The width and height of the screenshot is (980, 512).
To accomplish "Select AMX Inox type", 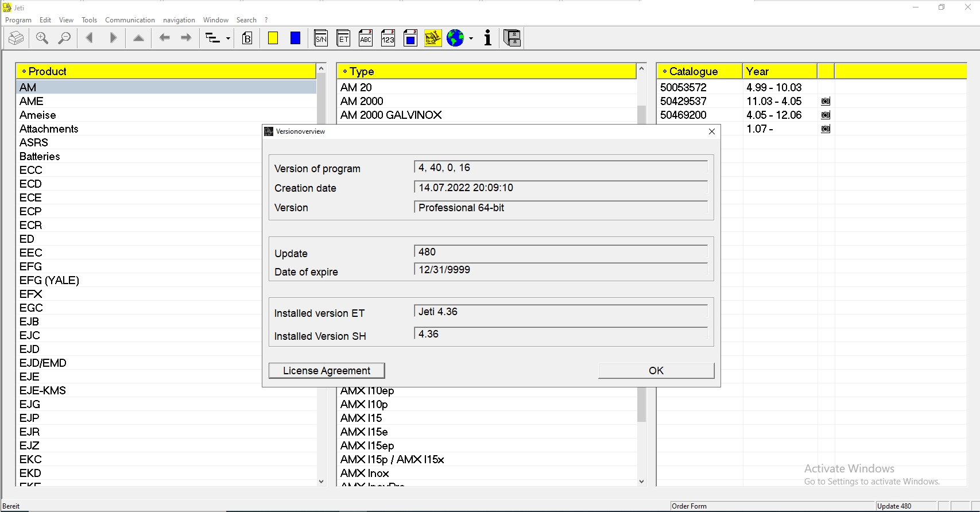I will point(486,473).
